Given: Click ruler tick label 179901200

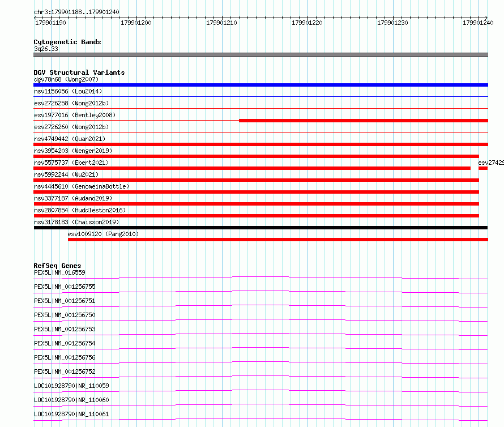Looking at the screenshot, I should coord(136,23).
